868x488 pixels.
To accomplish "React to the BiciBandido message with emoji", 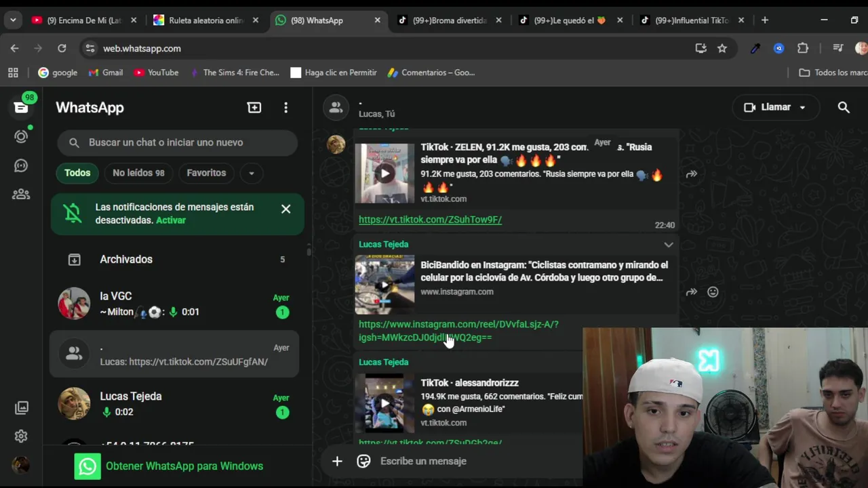I will point(713,292).
